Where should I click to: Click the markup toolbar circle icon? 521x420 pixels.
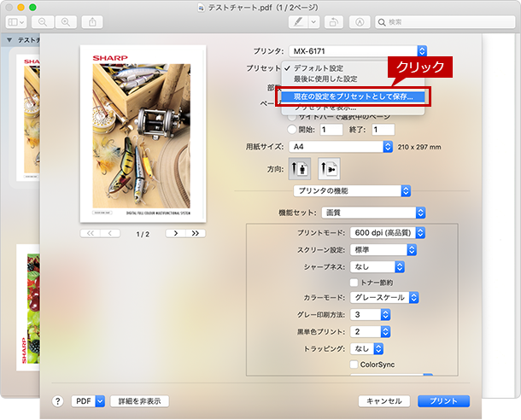coord(360,22)
